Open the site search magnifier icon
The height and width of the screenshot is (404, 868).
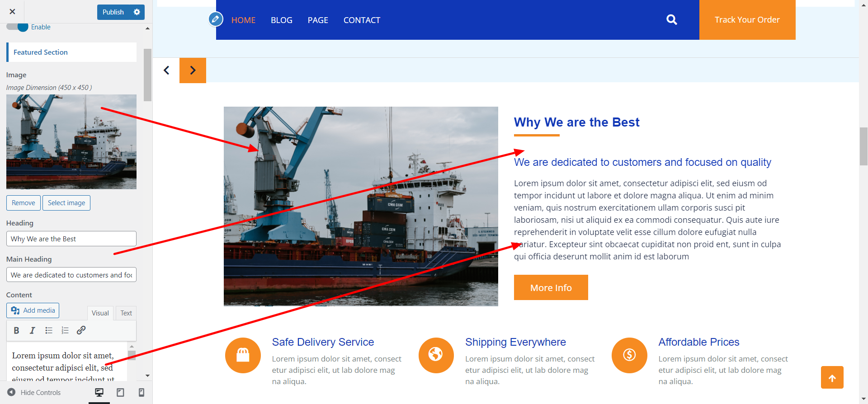(672, 20)
